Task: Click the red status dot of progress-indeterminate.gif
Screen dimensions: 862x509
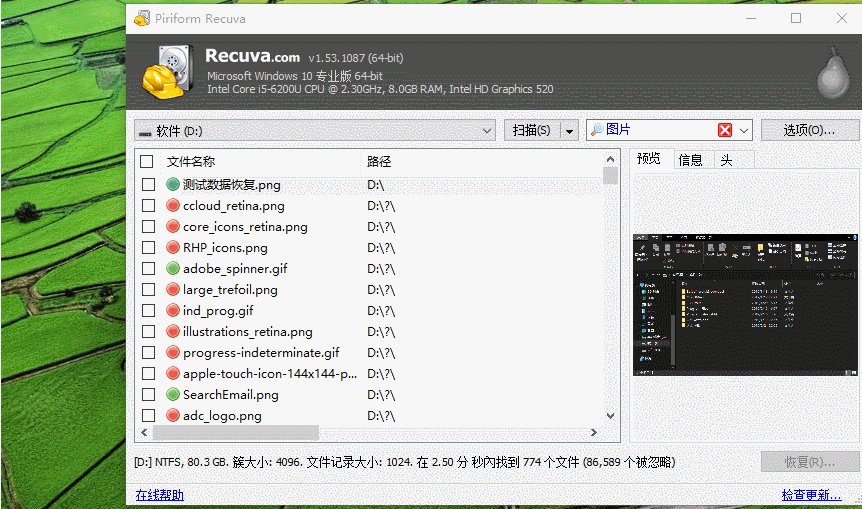Action: click(x=173, y=352)
